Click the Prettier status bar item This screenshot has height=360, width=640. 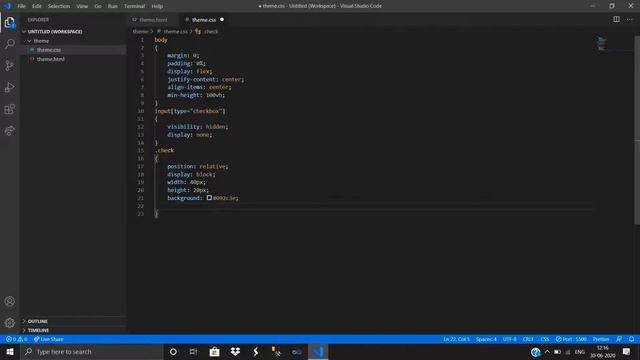click(601, 339)
